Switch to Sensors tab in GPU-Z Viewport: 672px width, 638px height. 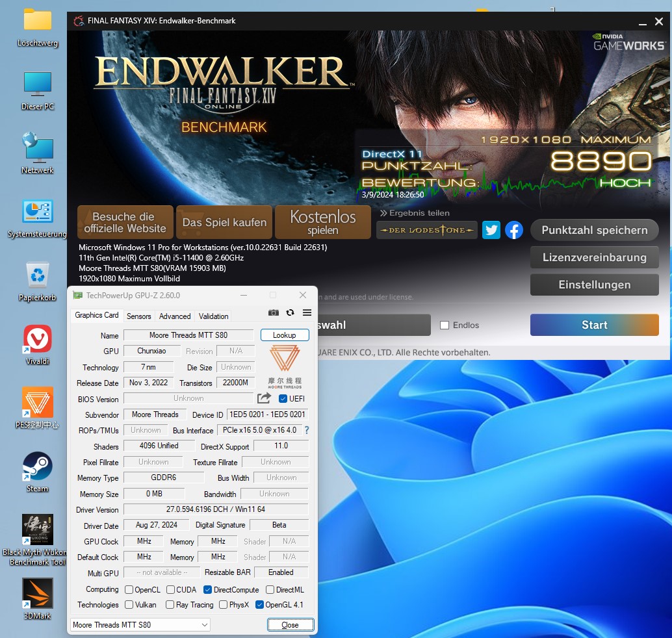click(139, 316)
